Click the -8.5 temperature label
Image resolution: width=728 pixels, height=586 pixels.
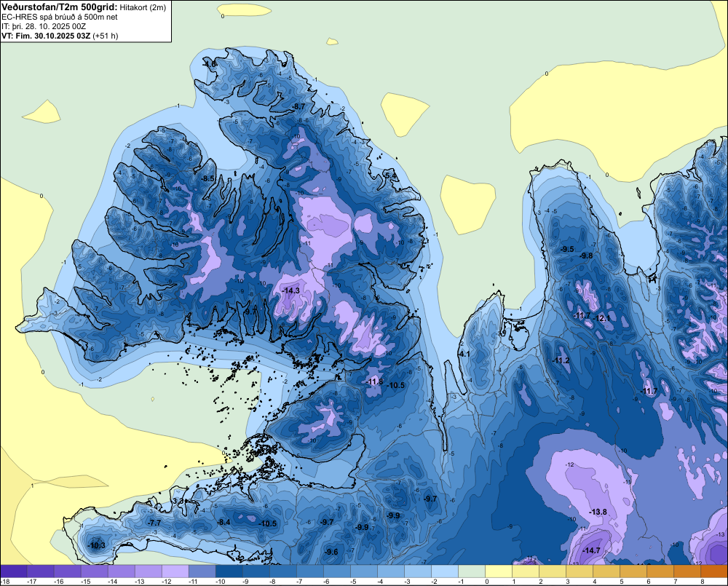207,178
